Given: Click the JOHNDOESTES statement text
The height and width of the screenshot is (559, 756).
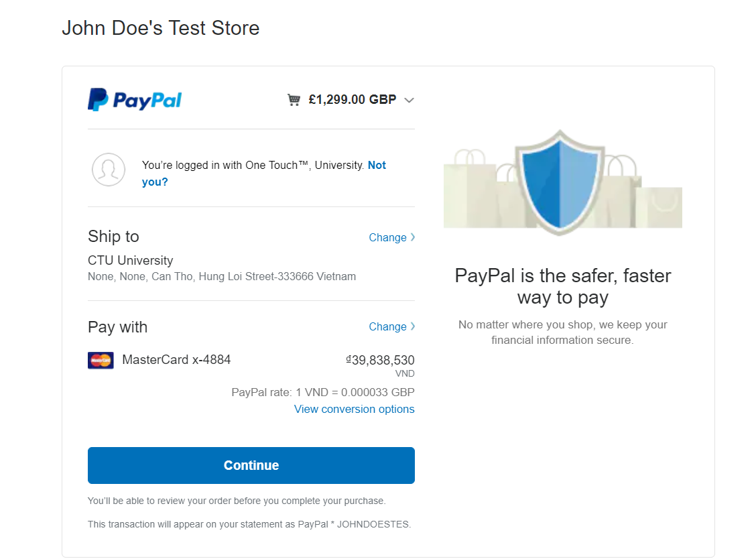Looking at the screenshot, I should pos(373,524).
